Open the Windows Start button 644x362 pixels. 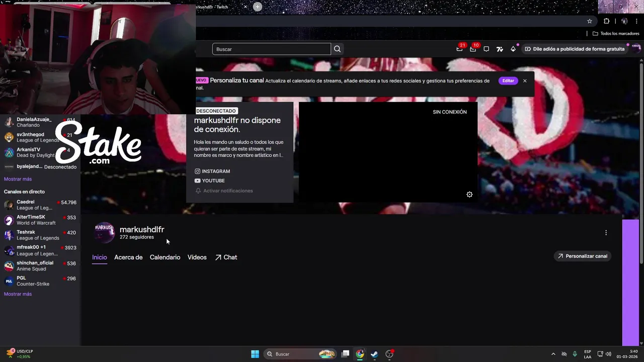pyautogui.click(x=255, y=354)
